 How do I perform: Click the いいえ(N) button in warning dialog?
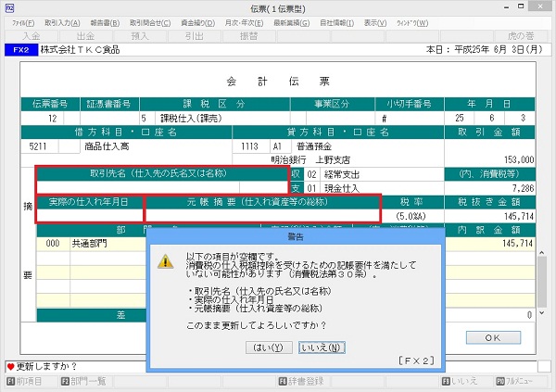click(x=322, y=348)
